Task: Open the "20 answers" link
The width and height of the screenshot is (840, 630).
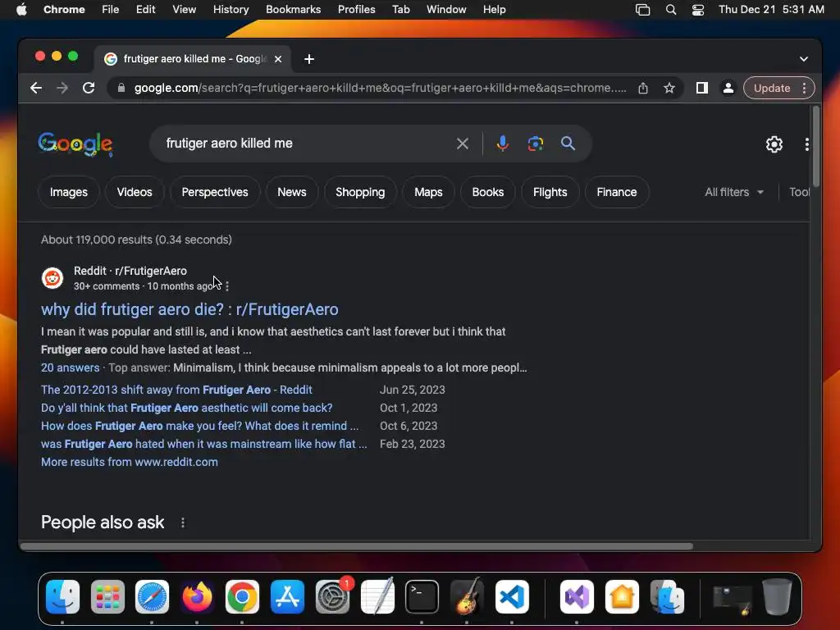Action: 71,367
